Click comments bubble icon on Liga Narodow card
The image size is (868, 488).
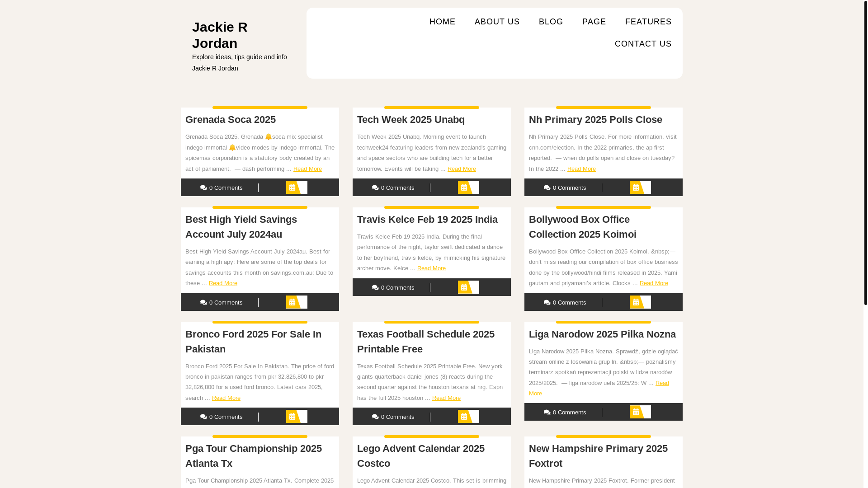pos(547,413)
